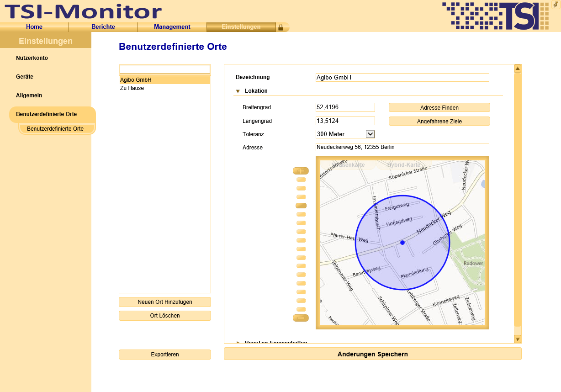Switch the map to Hybrid-Karte view
This screenshot has width=561, height=392.
[403, 165]
